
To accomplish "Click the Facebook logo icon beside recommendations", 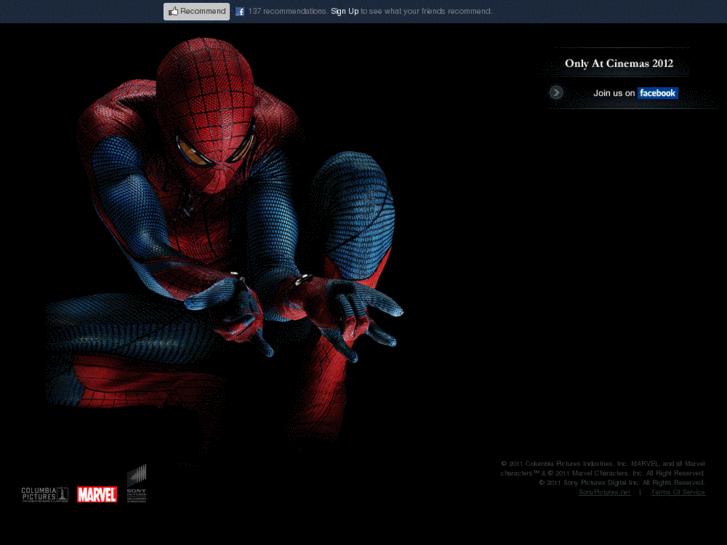I will point(240,12).
